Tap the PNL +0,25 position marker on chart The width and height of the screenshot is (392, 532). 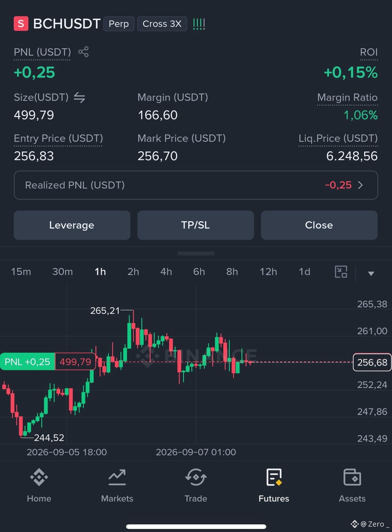[27, 362]
